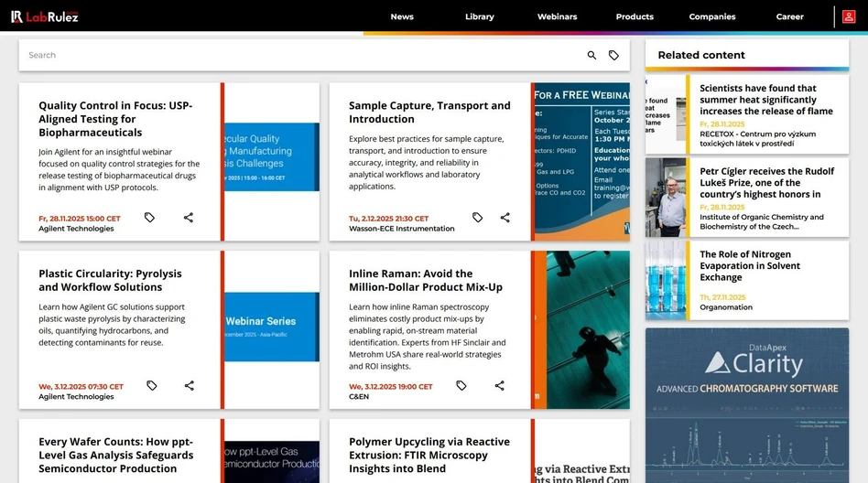This screenshot has width=868, height=483.
Task: Click the user account icon in header
Action: coord(849,16)
